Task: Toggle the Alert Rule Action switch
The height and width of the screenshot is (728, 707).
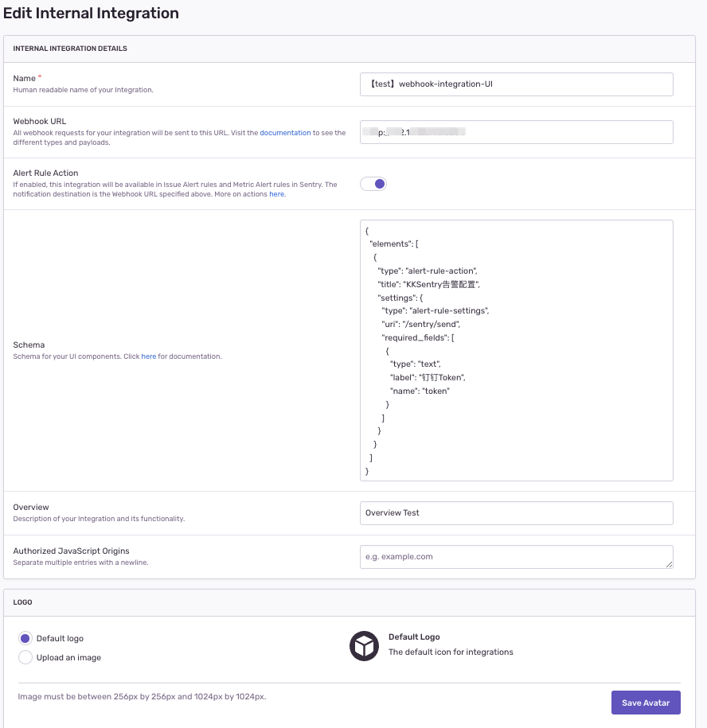Action: 373,184
